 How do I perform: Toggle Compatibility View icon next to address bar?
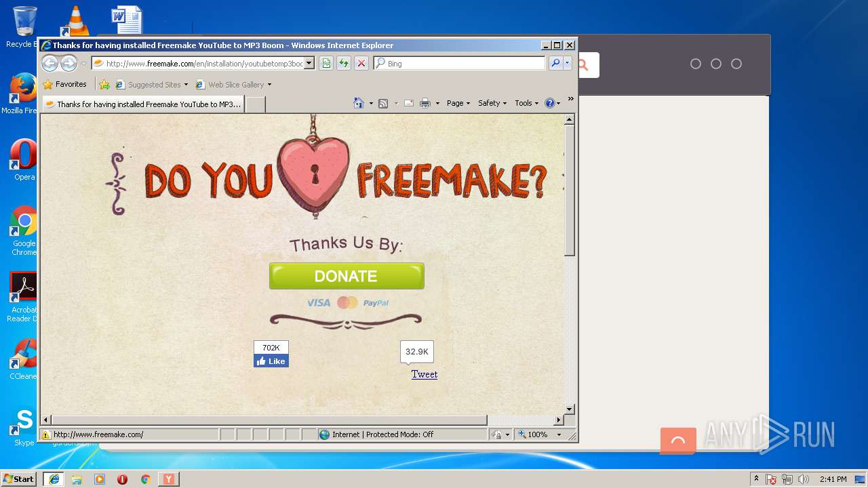[x=326, y=63]
